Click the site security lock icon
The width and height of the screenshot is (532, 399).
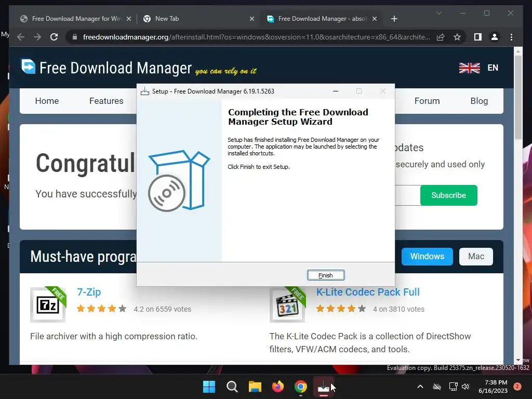[75, 37]
